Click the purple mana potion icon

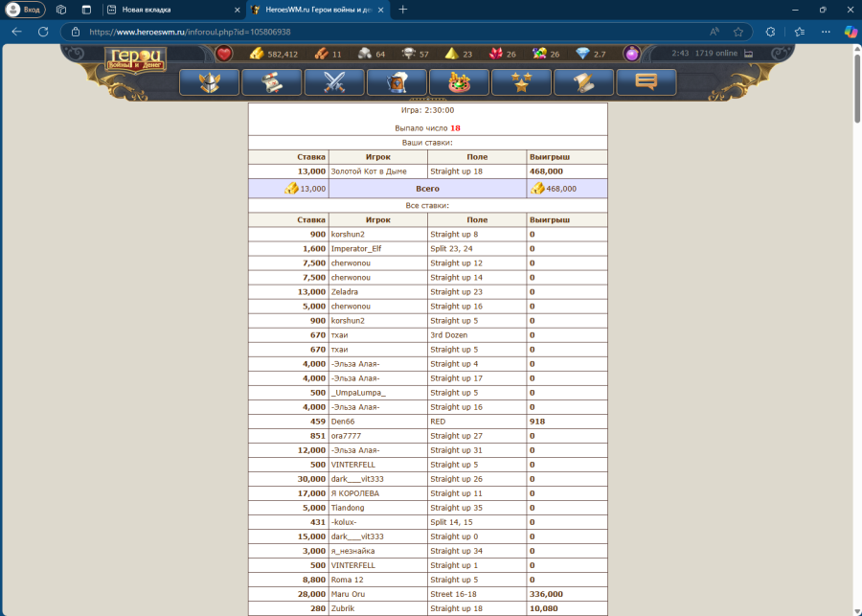point(632,54)
